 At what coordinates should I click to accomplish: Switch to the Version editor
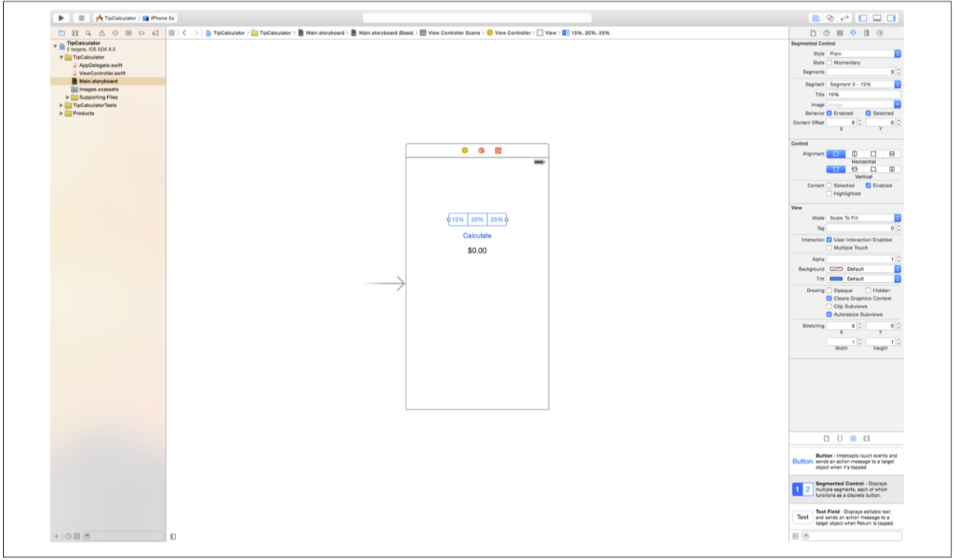tap(845, 18)
